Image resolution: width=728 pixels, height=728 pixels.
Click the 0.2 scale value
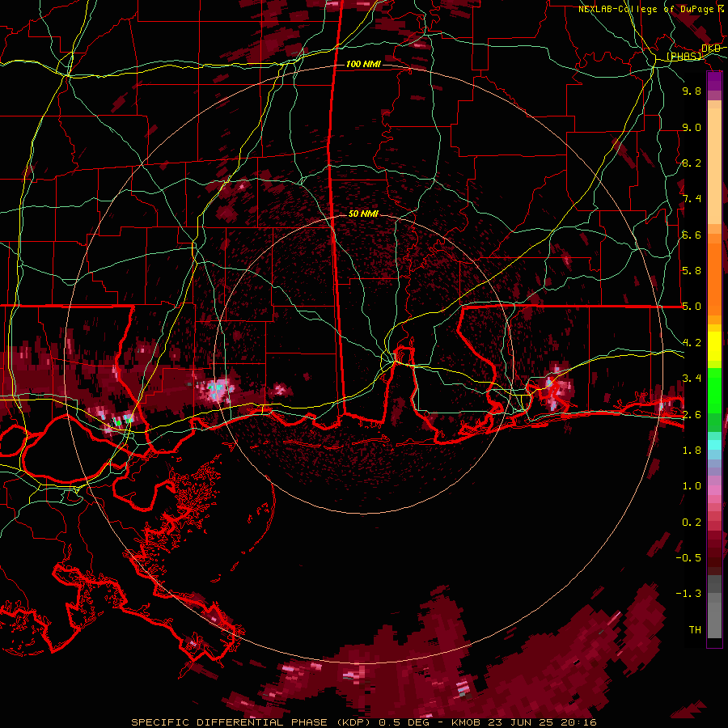click(692, 523)
